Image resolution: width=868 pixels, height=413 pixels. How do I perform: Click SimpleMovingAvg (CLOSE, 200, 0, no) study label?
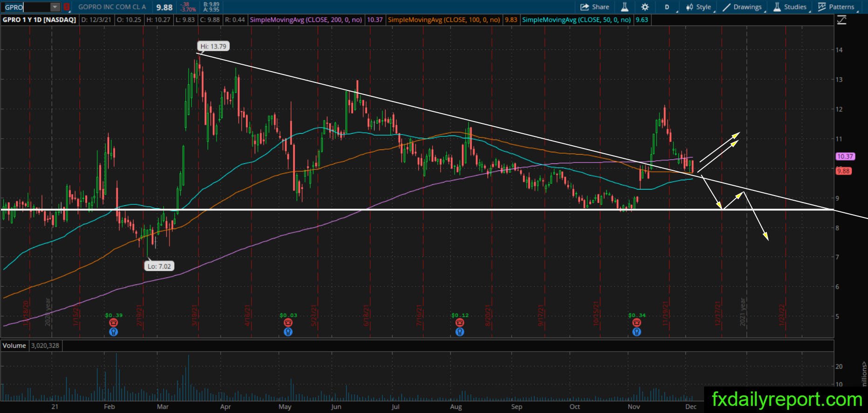pos(306,20)
